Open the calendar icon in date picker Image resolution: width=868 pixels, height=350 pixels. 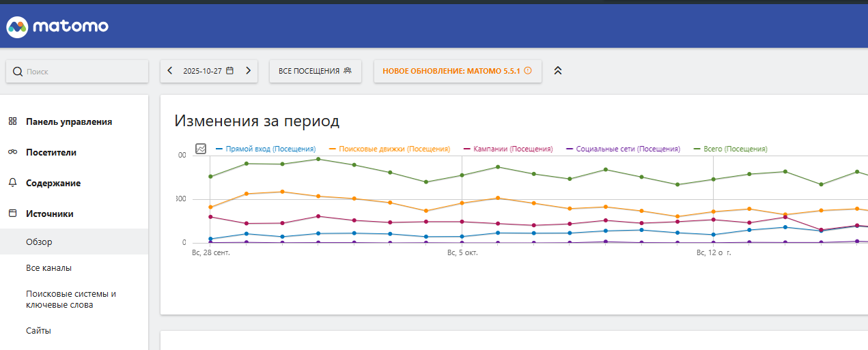[230, 71]
